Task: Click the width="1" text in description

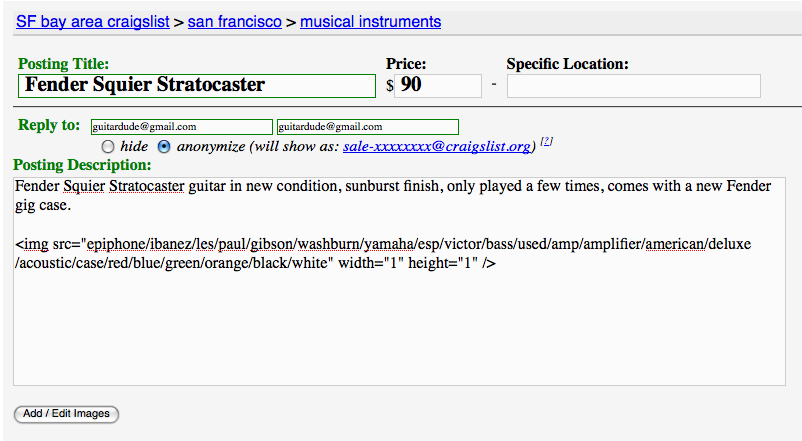Action: [371, 263]
